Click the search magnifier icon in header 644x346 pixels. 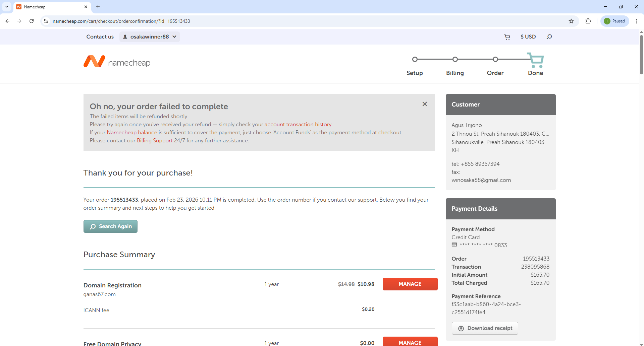click(549, 37)
